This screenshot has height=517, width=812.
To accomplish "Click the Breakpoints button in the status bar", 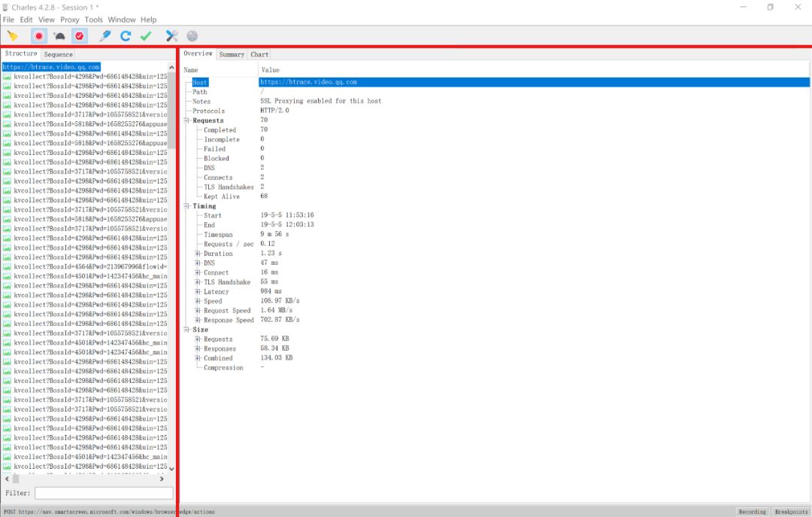I will click(x=791, y=511).
